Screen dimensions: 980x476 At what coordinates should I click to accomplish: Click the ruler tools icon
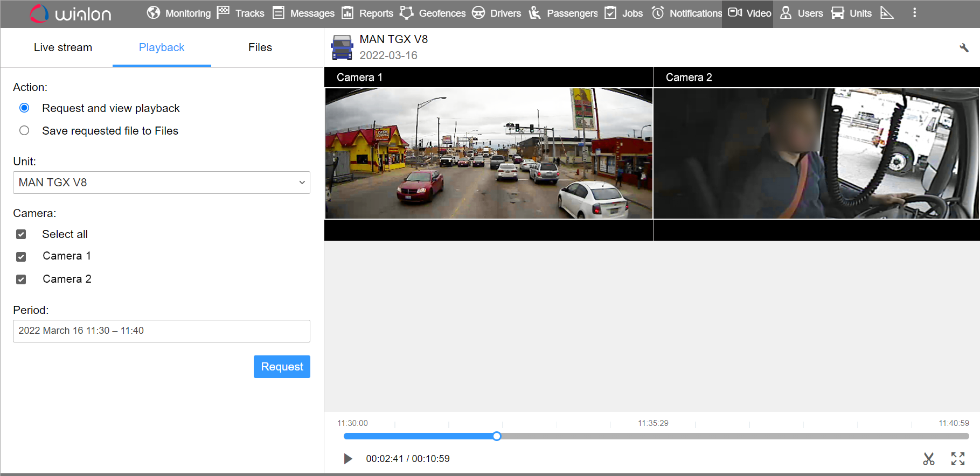887,13
